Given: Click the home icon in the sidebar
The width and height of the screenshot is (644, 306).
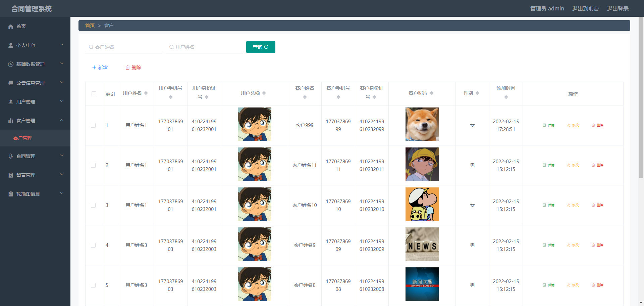Looking at the screenshot, I should pyautogui.click(x=11, y=27).
